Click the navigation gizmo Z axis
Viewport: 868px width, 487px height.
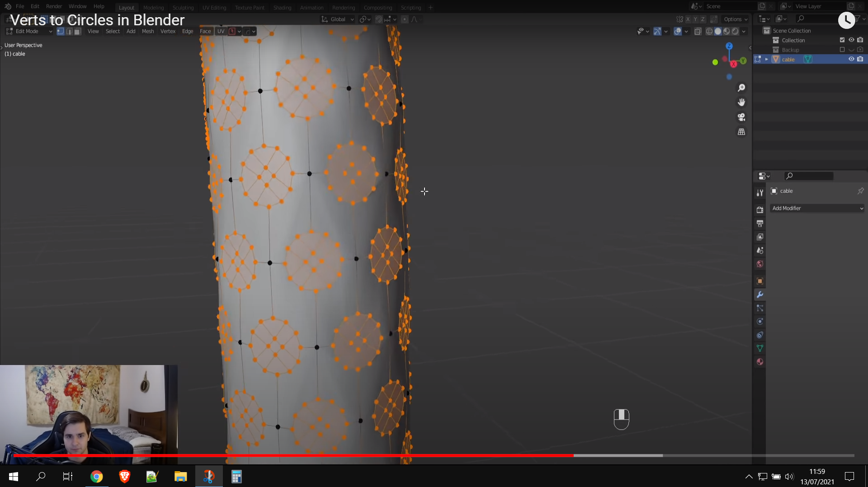click(x=729, y=46)
